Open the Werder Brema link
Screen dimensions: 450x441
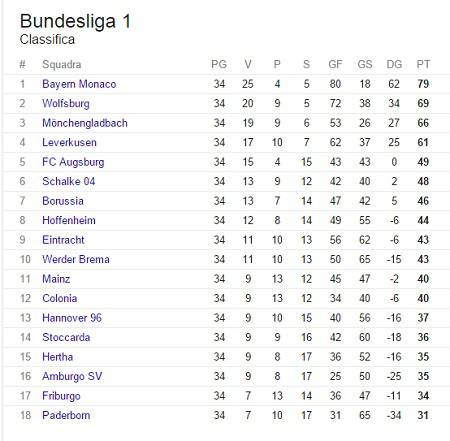[76, 259]
